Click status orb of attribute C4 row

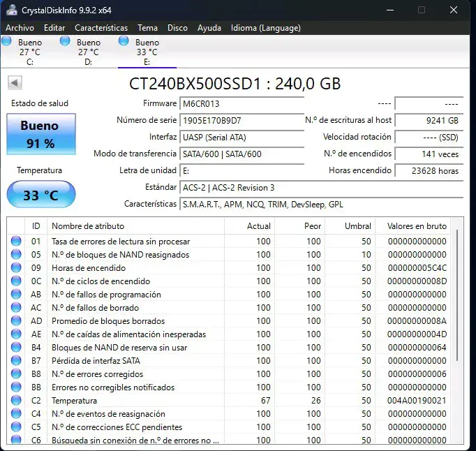pos(16,413)
